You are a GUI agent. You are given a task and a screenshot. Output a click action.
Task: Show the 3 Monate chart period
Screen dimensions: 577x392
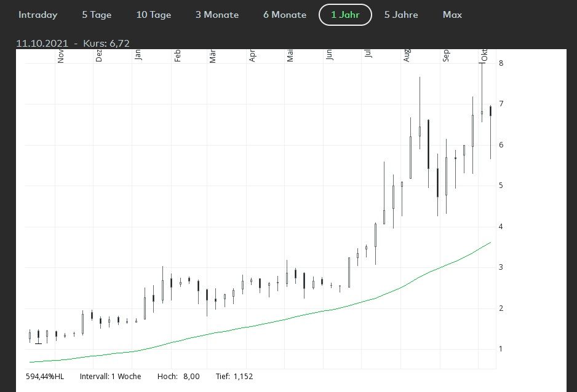217,15
